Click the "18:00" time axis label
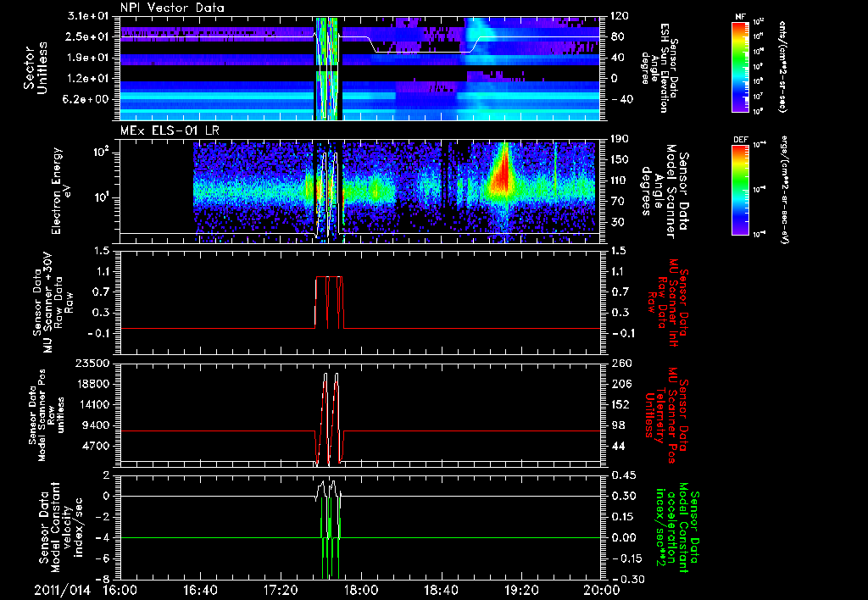Viewport: 868px width, 600px height. pyautogui.click(x=361, y=590)
